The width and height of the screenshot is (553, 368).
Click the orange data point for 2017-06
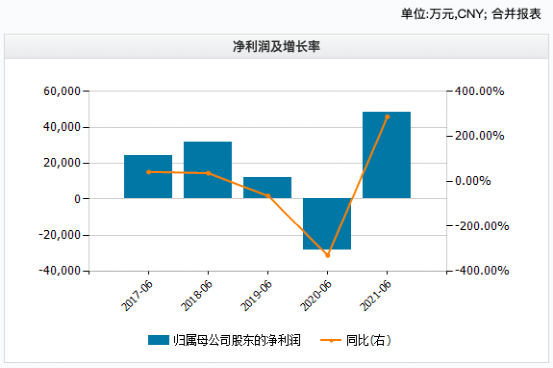pos(148,172)
